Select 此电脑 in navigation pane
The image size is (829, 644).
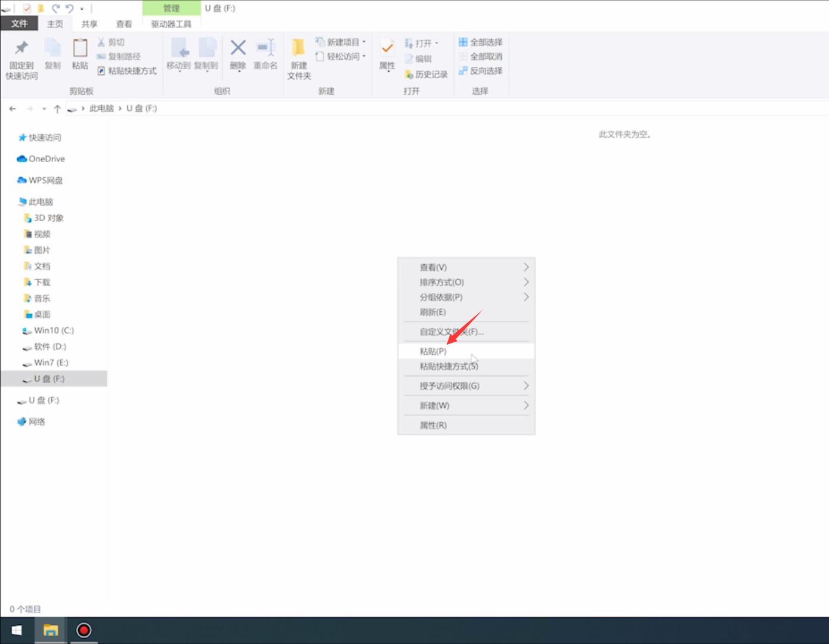41,202
